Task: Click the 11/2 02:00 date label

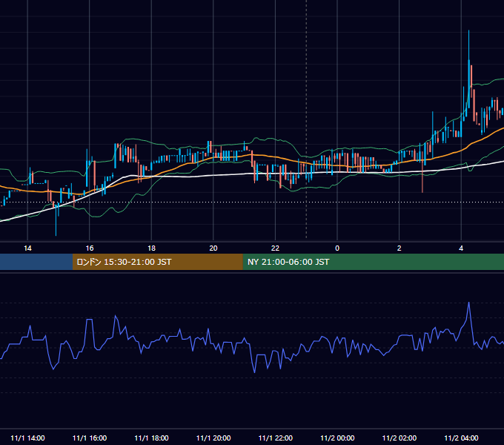Action: (399, 438)
